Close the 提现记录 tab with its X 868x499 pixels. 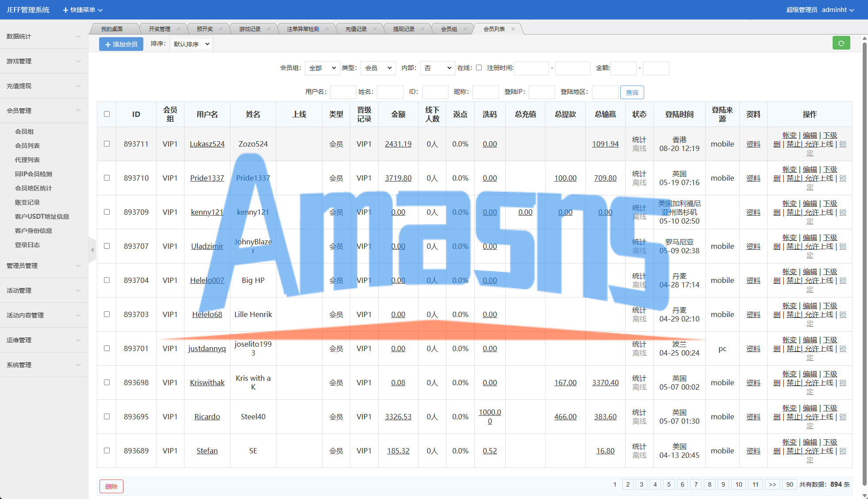pyautogui.click(x=422, y=29)
